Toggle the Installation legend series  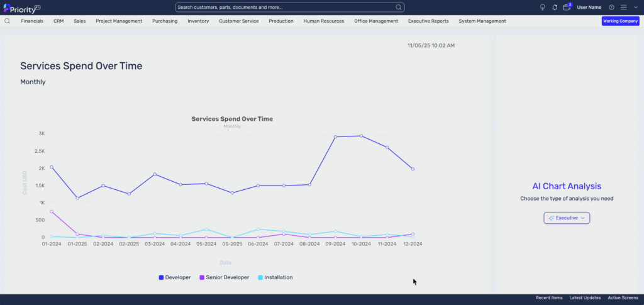[275, 277]
